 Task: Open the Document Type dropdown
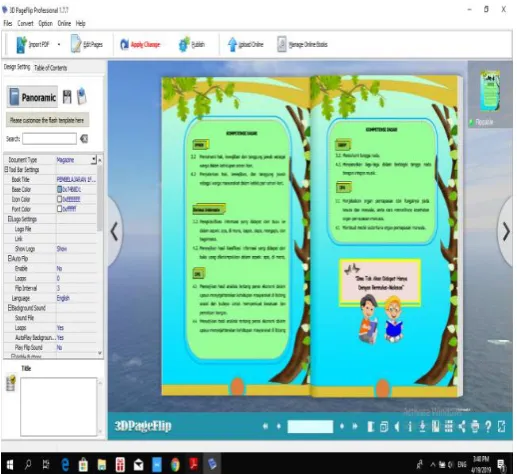[93, 160]
